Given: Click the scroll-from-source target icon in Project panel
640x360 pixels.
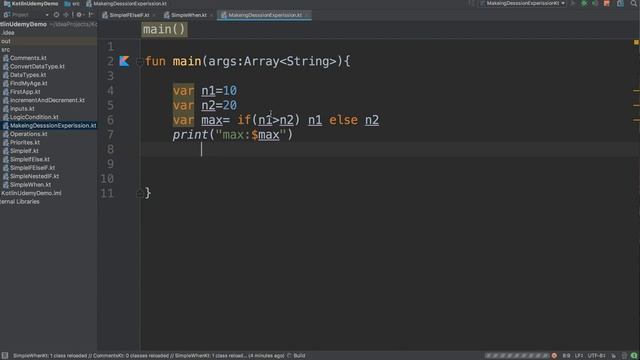Looking at the screenshot, I should point(56,15).
